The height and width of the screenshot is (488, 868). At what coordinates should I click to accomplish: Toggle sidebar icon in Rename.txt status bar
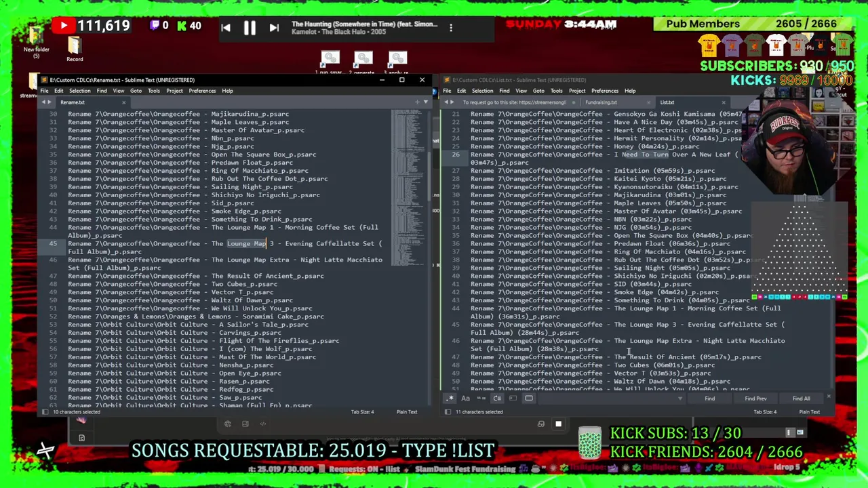[45, 412]
